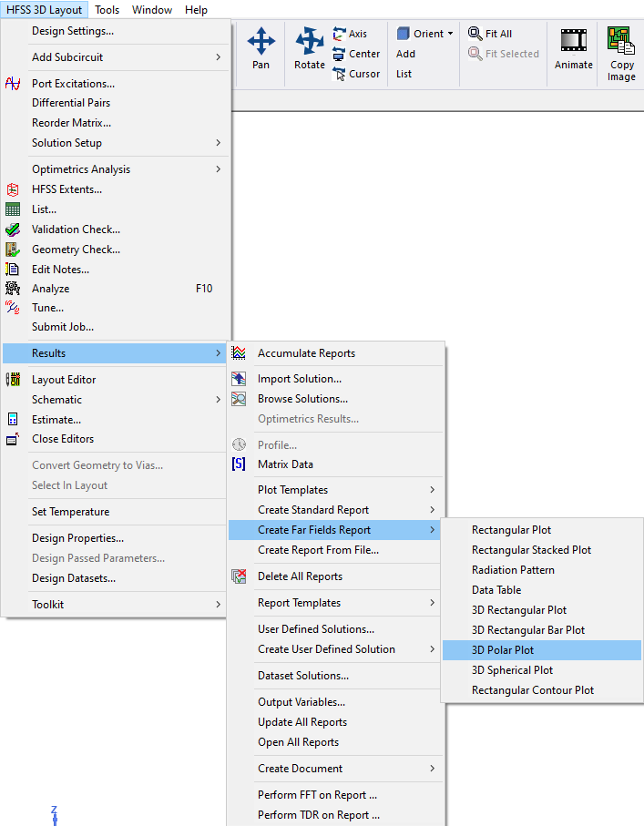
Task: Click the HFSS 3D Layout menu
Action: click(x=45, y=9)
